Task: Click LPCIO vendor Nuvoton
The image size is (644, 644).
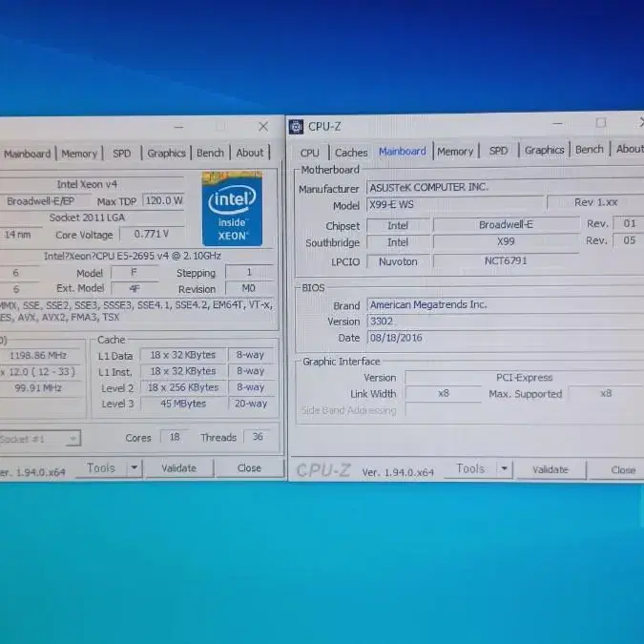Action: [398, 261]
